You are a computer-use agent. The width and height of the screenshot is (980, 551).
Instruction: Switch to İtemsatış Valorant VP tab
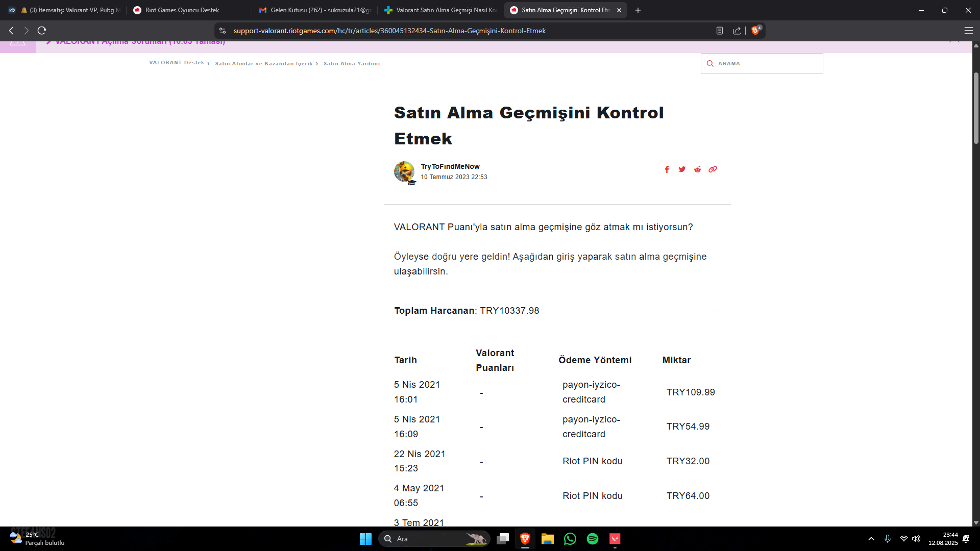pyautogui.click(x=65, y=10)
